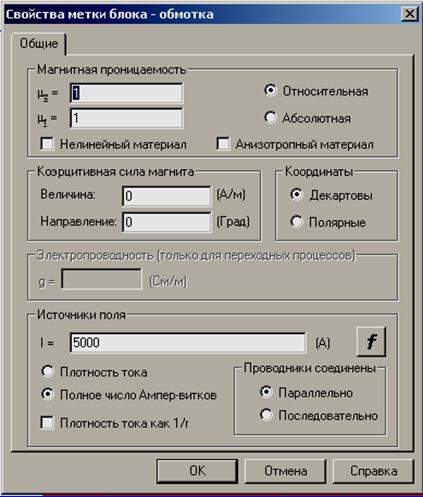Confirm with the OK button
423x497 pixels.
197,471
